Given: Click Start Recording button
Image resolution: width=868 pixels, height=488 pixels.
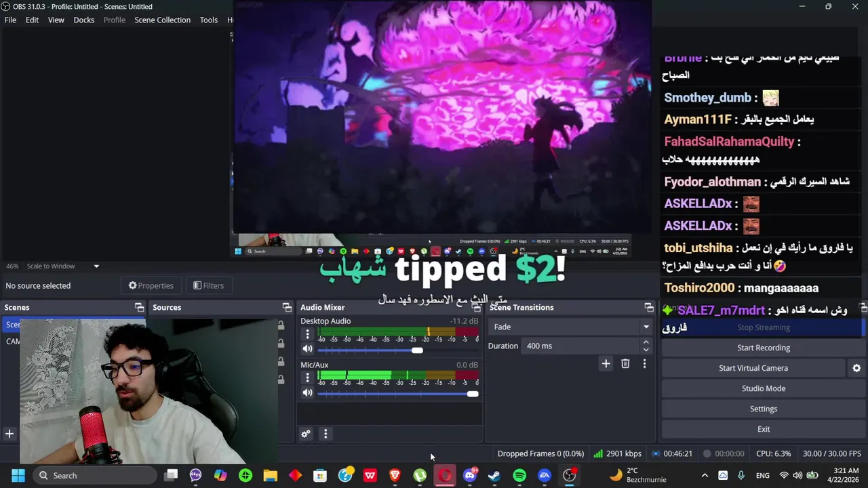Looking at the screenshot, I should 763,348.
